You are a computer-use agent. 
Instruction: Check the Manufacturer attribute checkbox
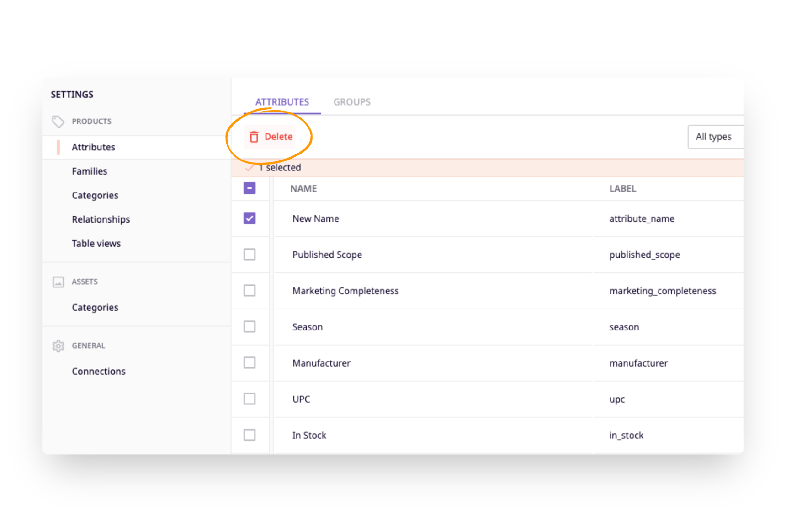click(x=250, y=362)
